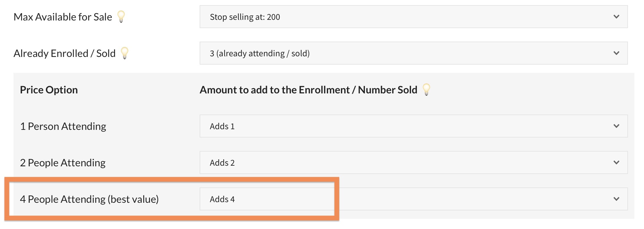The image size is (644, 229).
Task: Click the '4 People Attending (best value)' option
Action: click(89, 199)
